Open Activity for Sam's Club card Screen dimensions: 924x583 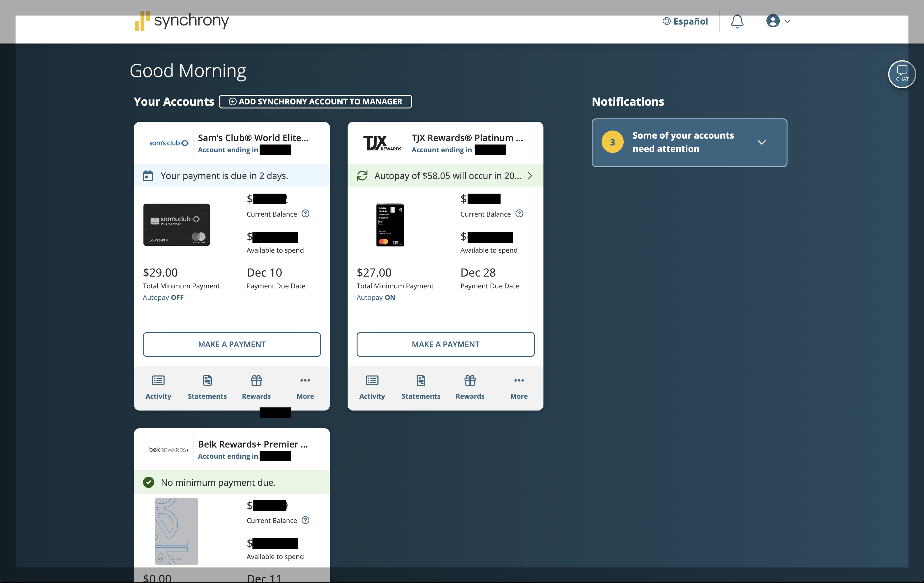point(158,388)
